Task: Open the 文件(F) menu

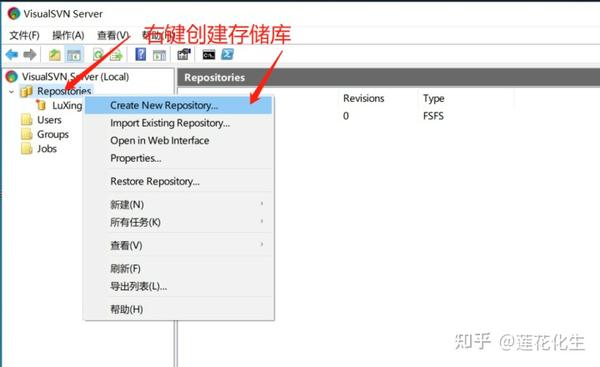Action: coord(24,36)
